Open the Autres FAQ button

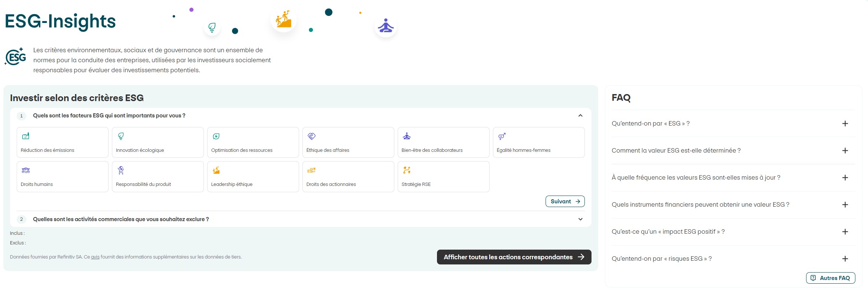click(830, 278)
